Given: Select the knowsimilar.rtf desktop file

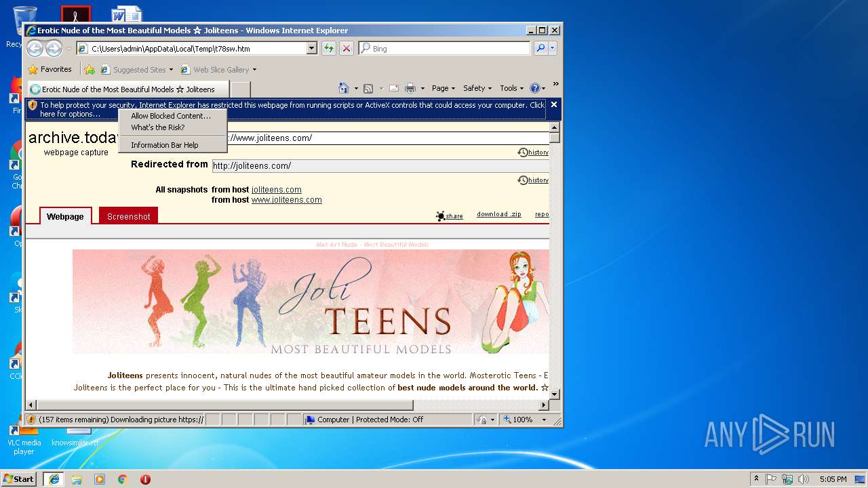Looking at the screenshot, I should tap(75, 437).
